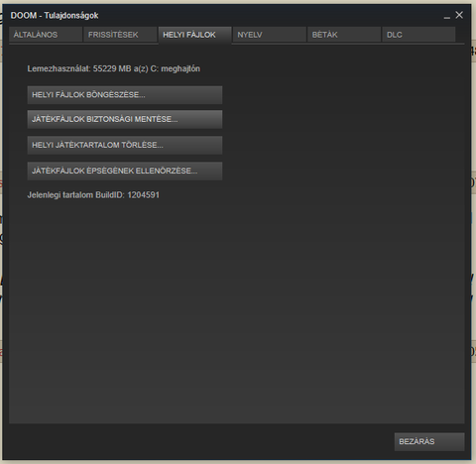Image resolution: width=476 pixels, height=464 pixels.
Task: Show the DLC tab
Action: (x=418, y=35)
